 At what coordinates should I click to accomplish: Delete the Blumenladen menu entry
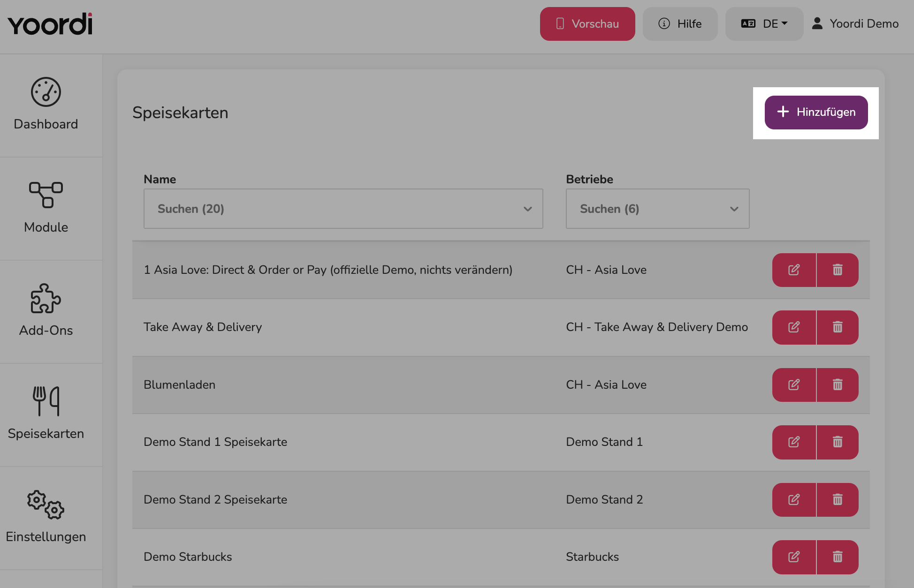point(838,385)
